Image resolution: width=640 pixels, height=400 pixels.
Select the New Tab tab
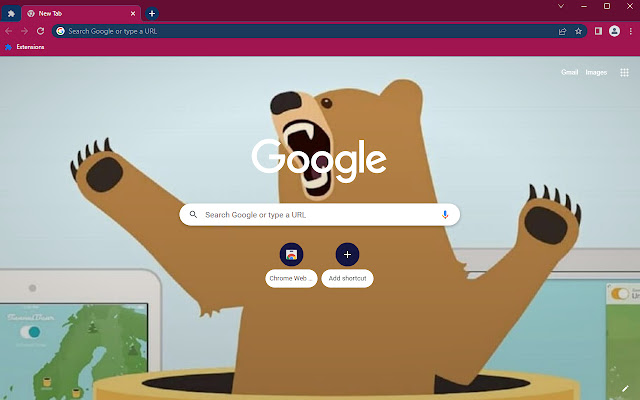click(x=81, y=13)
